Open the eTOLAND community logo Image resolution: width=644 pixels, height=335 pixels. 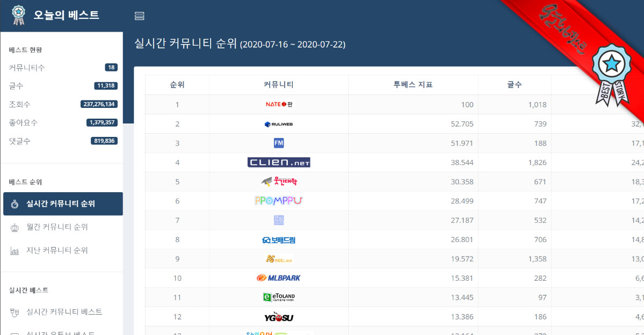click(x=279, y=297)
